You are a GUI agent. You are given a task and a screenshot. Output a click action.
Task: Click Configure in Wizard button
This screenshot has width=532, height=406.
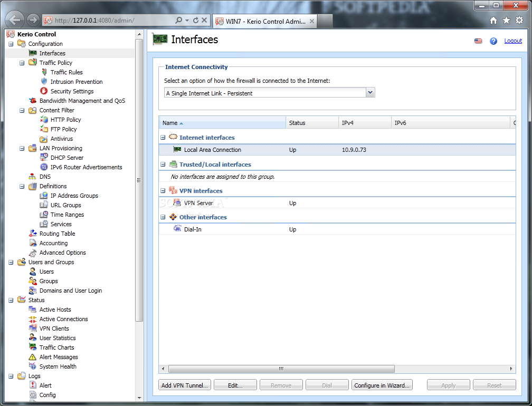(x=382, y=385)
